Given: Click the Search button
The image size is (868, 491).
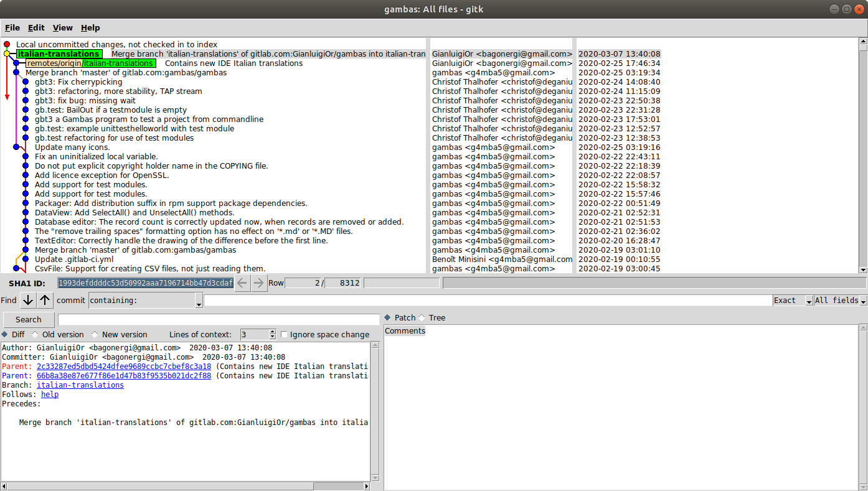Looking at the screenshot, I should click(x=29, y=320).
